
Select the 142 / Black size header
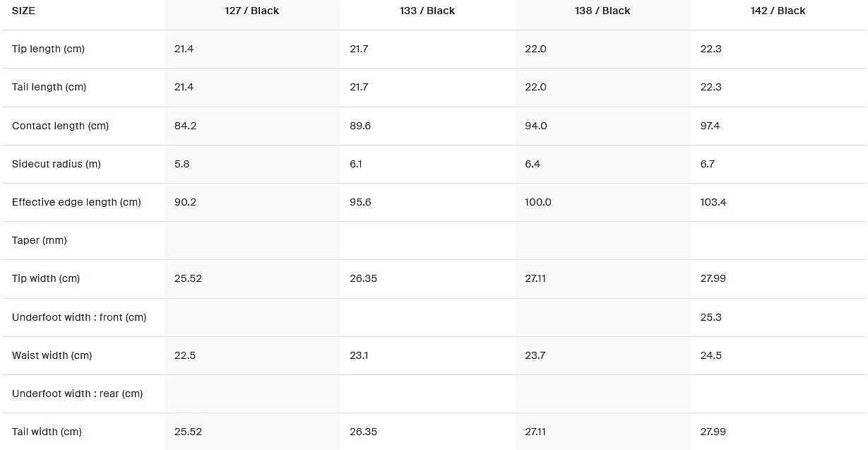coord(778,11)
